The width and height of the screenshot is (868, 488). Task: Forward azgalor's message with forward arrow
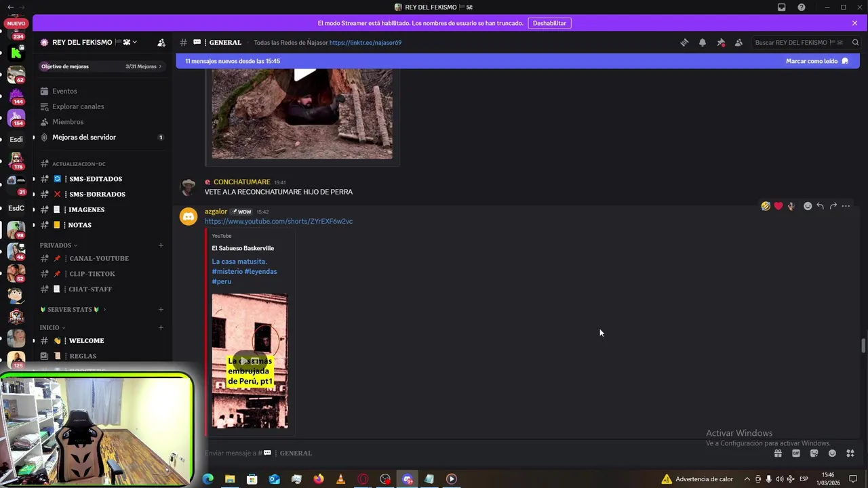(833, 206)
